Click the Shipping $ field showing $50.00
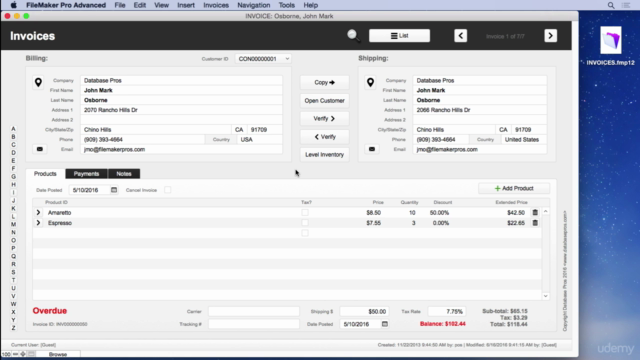Viewport: 640px width, 360px height. click(x=364, y=311)
